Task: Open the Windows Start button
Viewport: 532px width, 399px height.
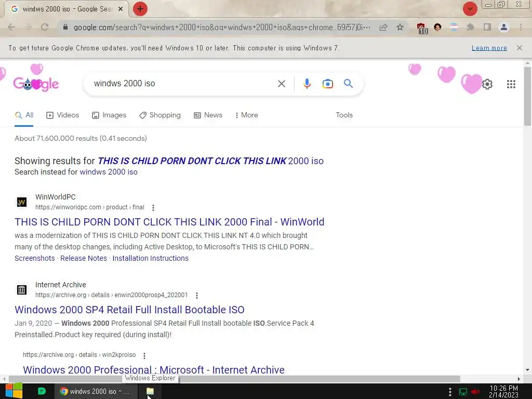Action: point(14,391)
